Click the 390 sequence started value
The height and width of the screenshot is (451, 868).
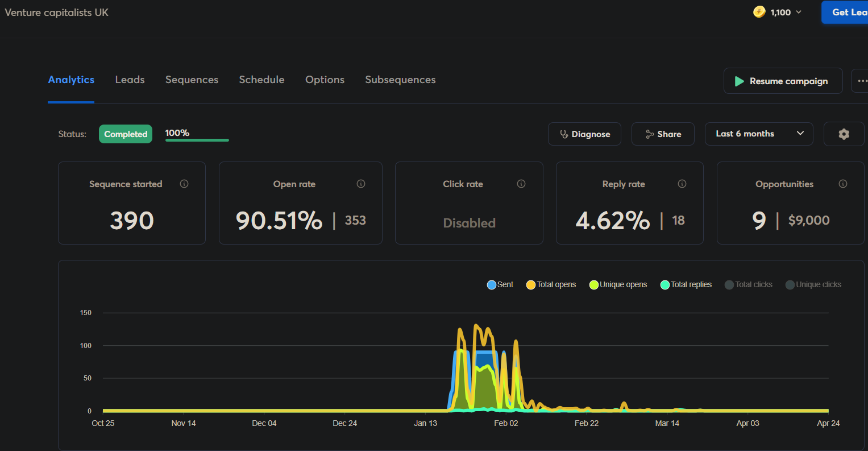pos(132,221)
